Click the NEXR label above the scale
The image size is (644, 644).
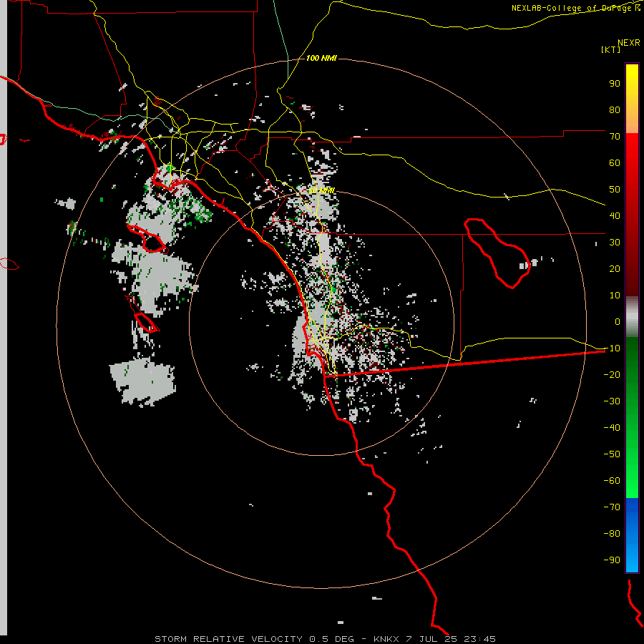(x=629, y=42)
